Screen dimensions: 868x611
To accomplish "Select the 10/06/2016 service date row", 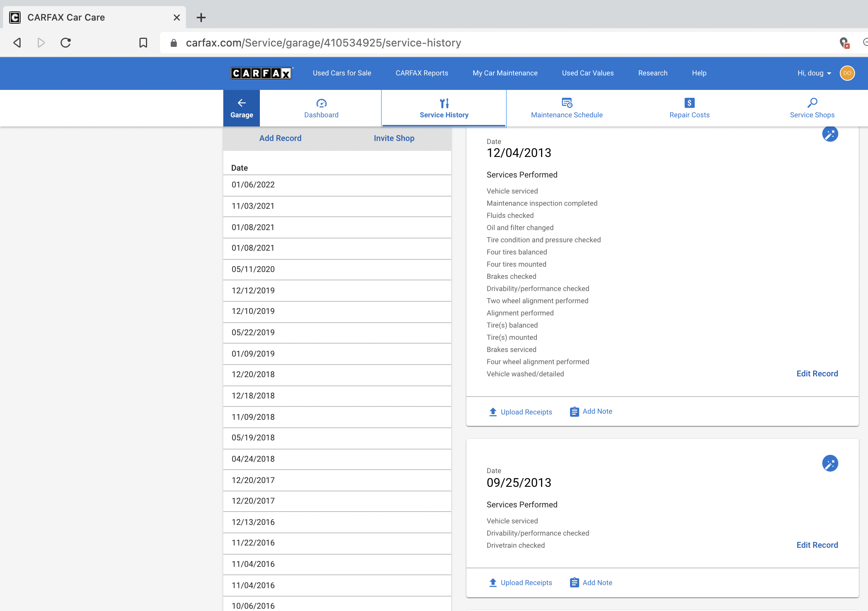I will click(337, 605).
